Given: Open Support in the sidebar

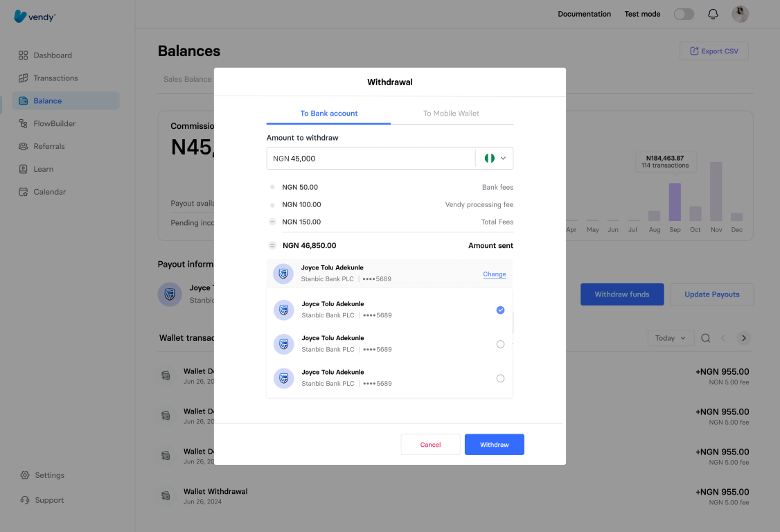Looking at the screenshot, I should click(42, 500).
